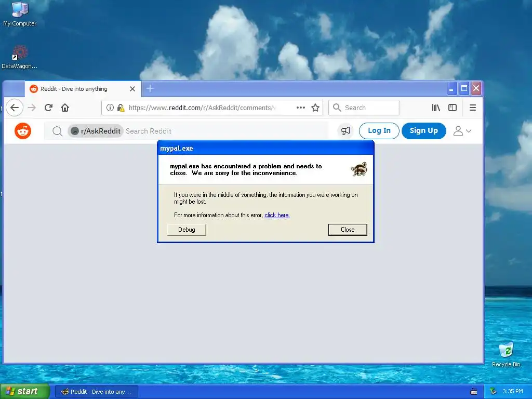
Task: Bookmark this page with the star icon
Action: tap(315, 108)
